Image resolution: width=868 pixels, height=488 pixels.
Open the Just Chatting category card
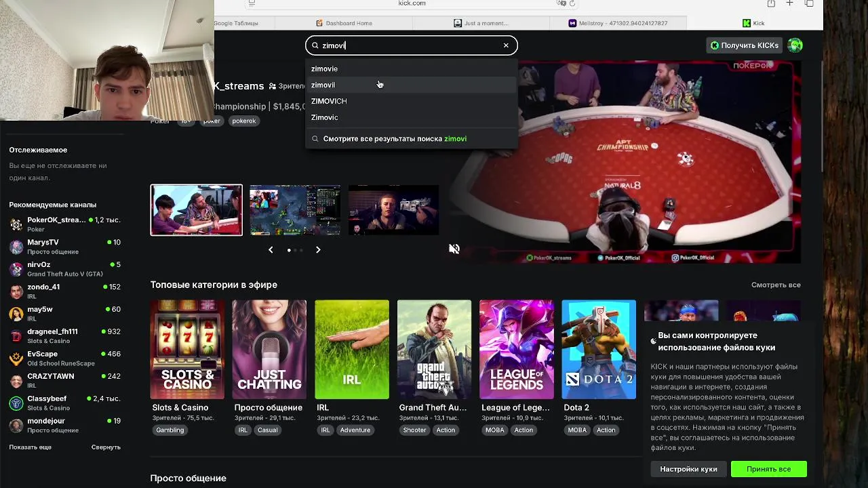269,350
